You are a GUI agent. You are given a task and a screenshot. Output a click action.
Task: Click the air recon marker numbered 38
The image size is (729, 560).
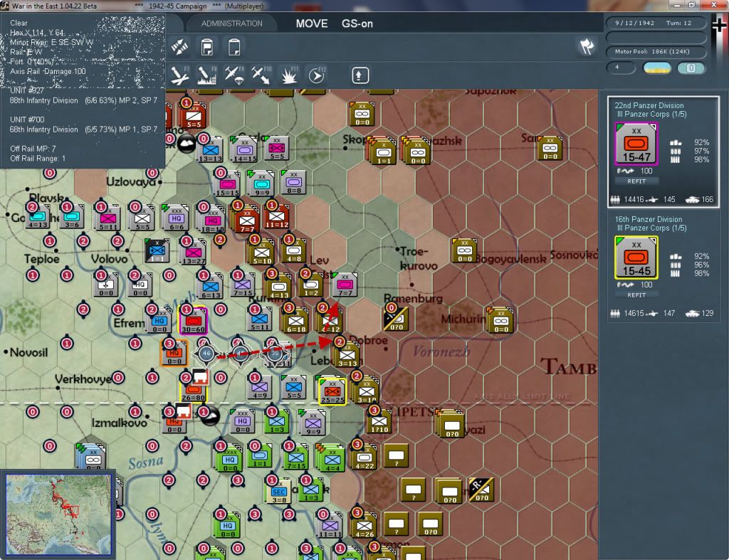pos(275,354)
